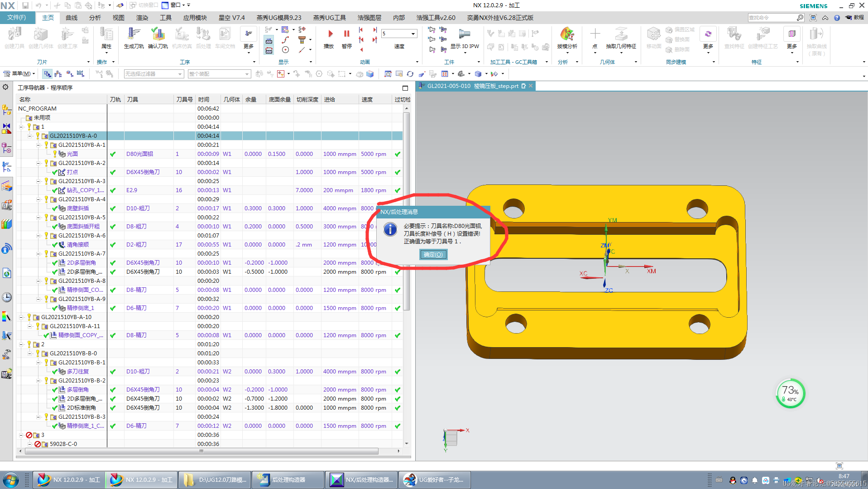Click the refresh view toolbar icon
The image size is (868, 489).
pyautogui.click(x=410, y=74)
